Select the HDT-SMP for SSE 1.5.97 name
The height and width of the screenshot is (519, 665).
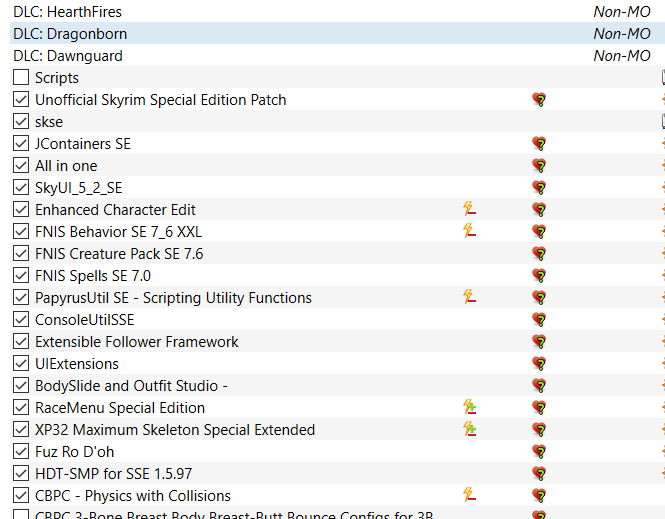pyautogui.click(x=113, y=474)
